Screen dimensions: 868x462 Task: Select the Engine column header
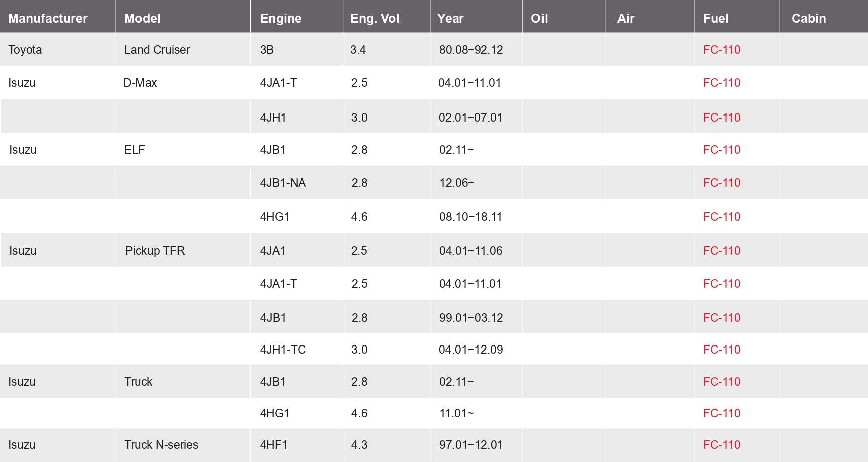[x=281, y=19]
